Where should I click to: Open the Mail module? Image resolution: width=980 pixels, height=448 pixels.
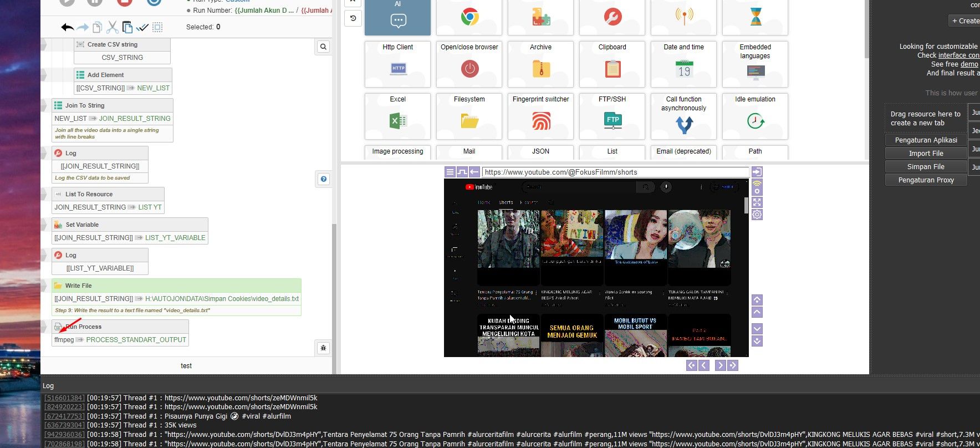pos(469,152)
